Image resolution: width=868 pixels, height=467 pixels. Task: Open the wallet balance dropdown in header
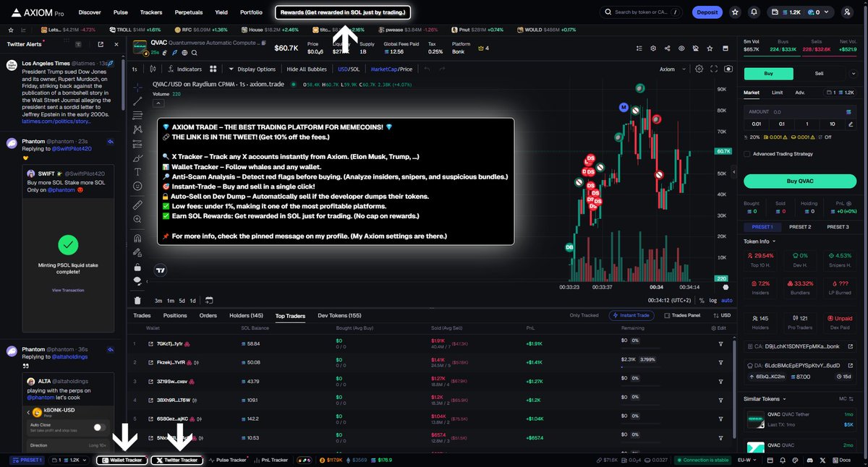pos(799,12)
